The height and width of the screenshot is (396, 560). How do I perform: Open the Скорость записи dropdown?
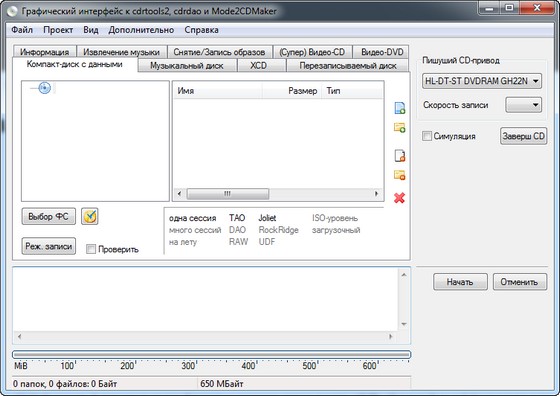[523, 105]
